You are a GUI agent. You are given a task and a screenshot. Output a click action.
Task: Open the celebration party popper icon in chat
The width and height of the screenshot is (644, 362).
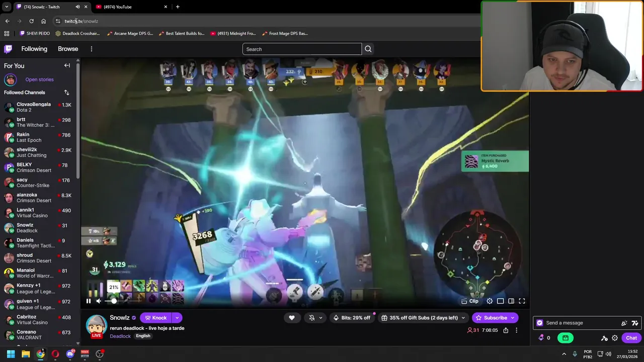(624, 323)
